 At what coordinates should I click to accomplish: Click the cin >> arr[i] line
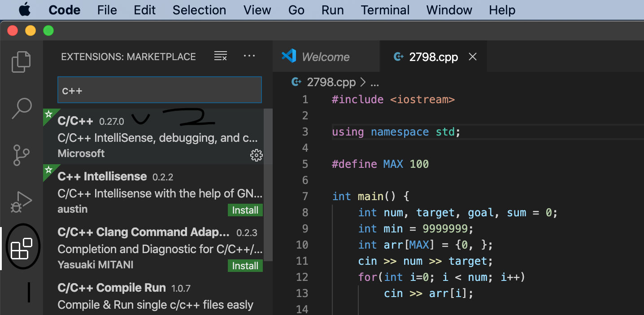tap(429, 293)
